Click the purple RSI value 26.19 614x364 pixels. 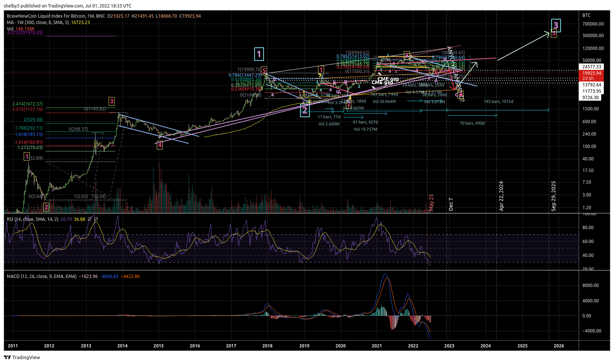[x=66, y=219]
